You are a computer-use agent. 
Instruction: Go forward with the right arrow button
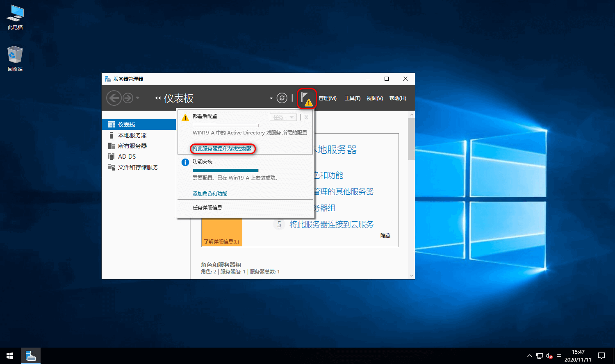pos(128,98)
